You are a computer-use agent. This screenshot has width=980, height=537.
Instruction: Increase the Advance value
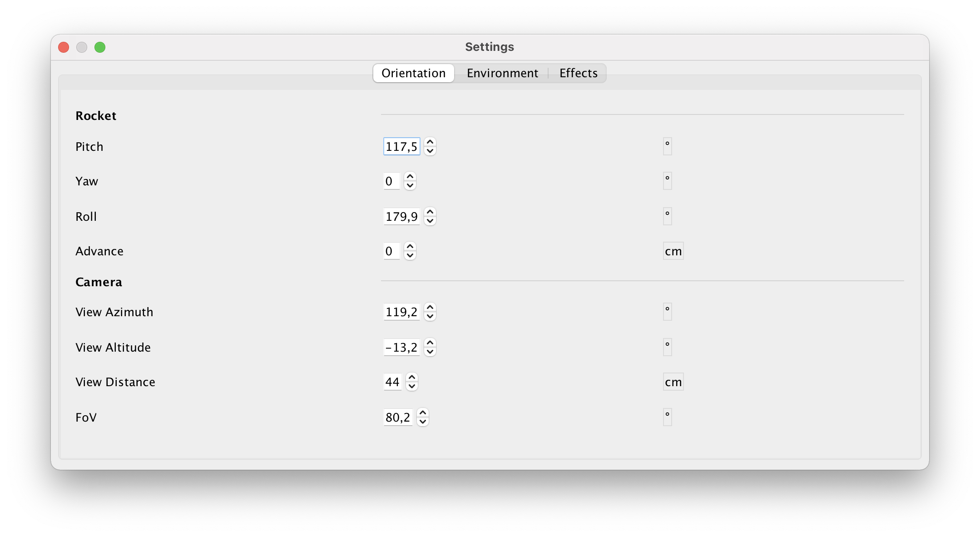(x=409, y=247)
